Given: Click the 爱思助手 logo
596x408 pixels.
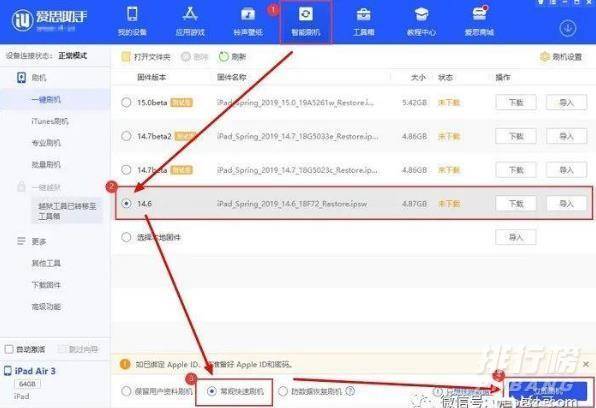Looking at the screenshot, I should (x=49, y=20).
